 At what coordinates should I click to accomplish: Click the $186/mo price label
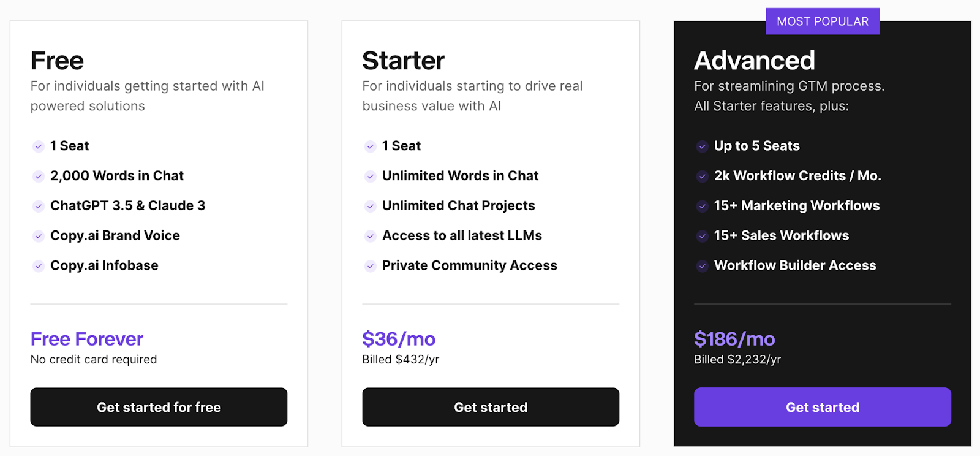[734, 339]
